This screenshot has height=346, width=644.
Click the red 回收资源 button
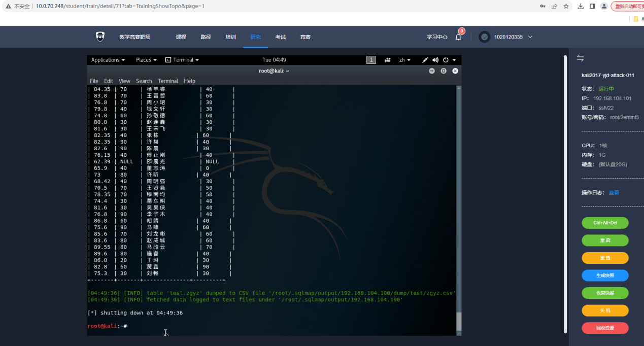[x=605, y=328]
